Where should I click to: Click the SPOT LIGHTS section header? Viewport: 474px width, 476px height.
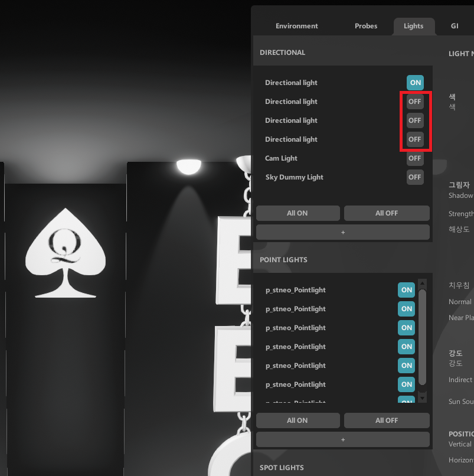(282, 468)
